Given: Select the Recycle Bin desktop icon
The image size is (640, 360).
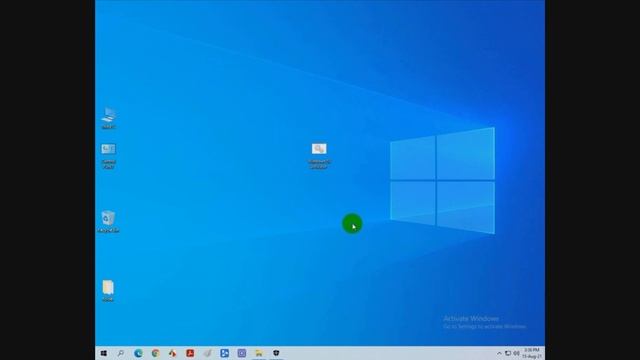Looking at the screenshot, I should click(108, 222).
